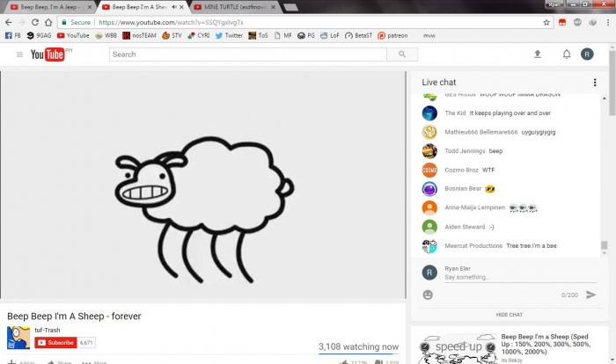Open the 9GAG bookmark

(x=40, y=35)
